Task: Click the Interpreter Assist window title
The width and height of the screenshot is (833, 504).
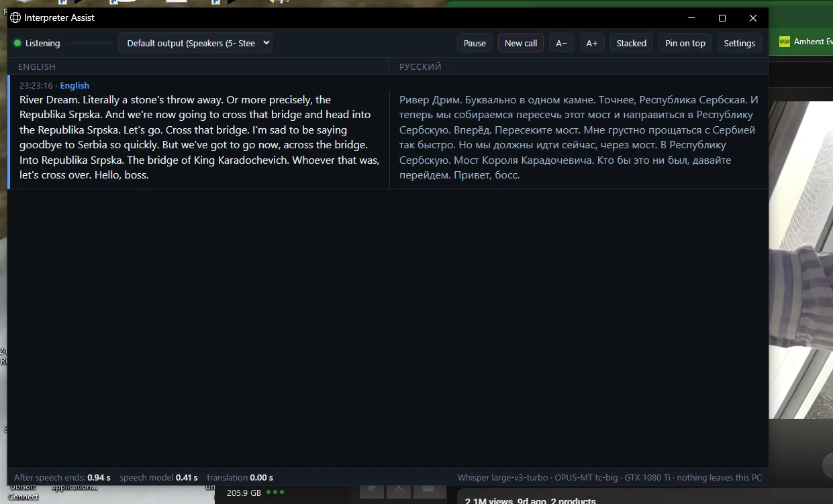Action: tap(60, 17)
